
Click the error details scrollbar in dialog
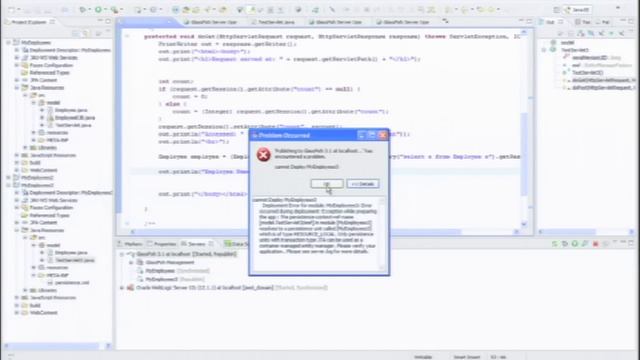[x=382, y=233]
